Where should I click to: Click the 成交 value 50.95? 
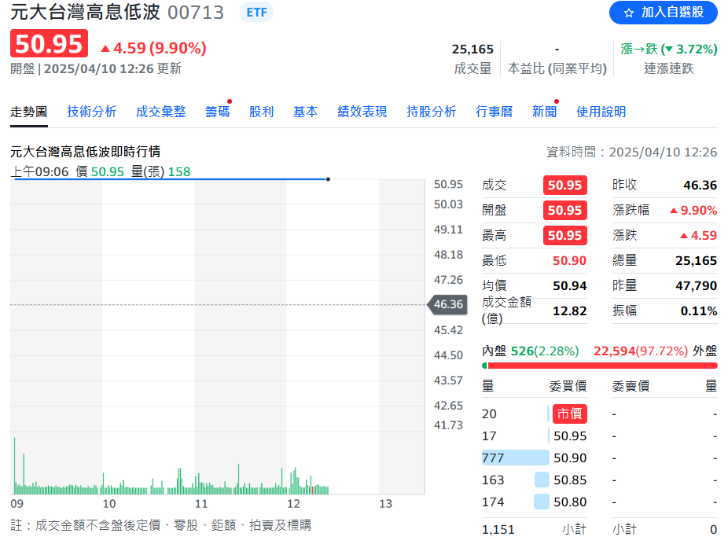coord(565,185)
